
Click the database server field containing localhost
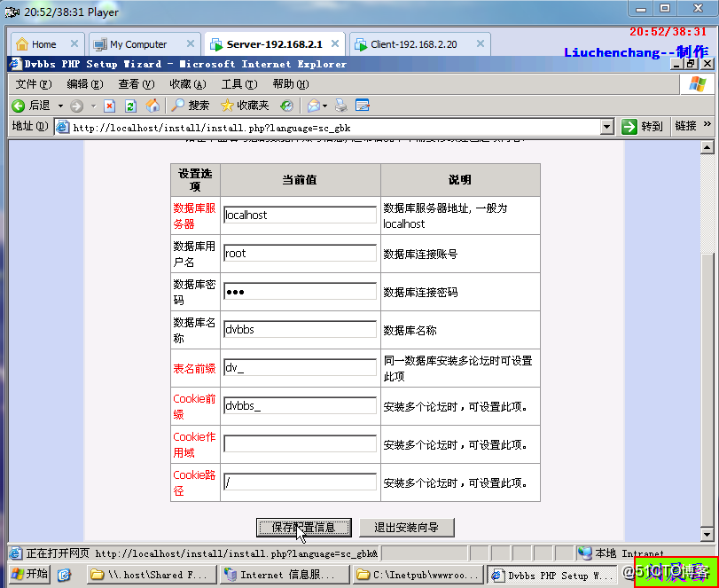tap(300, 216)
